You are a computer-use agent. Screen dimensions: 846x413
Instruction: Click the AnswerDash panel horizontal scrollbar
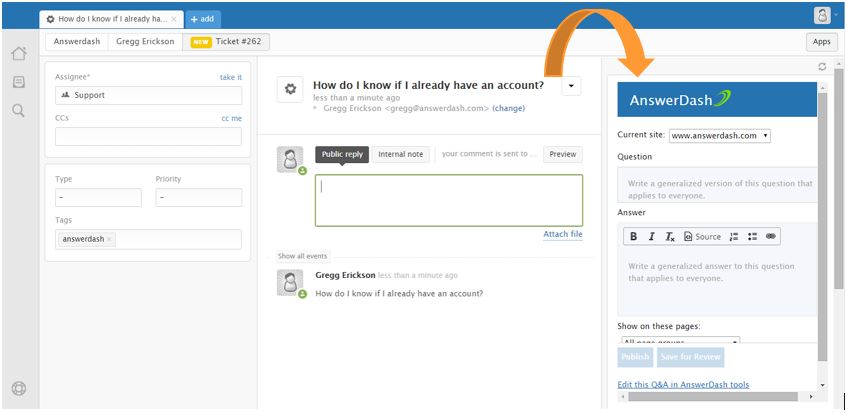click(x=713, y=397)
